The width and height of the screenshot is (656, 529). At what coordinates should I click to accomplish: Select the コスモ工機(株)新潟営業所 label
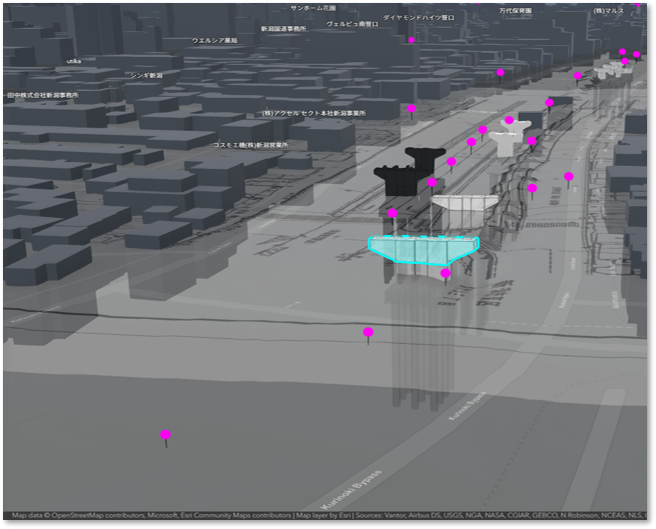click(x=251, y=145)
